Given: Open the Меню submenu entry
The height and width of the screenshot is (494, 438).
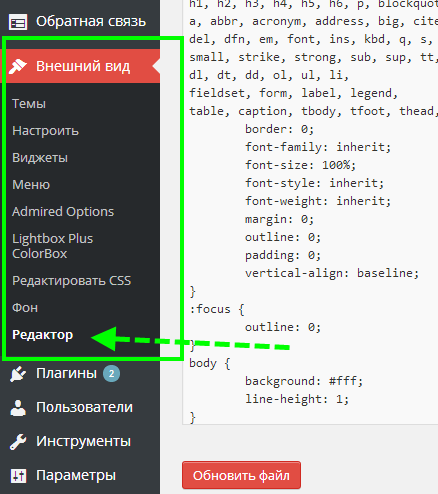Looking at the screenshot, I should [31, 185].
